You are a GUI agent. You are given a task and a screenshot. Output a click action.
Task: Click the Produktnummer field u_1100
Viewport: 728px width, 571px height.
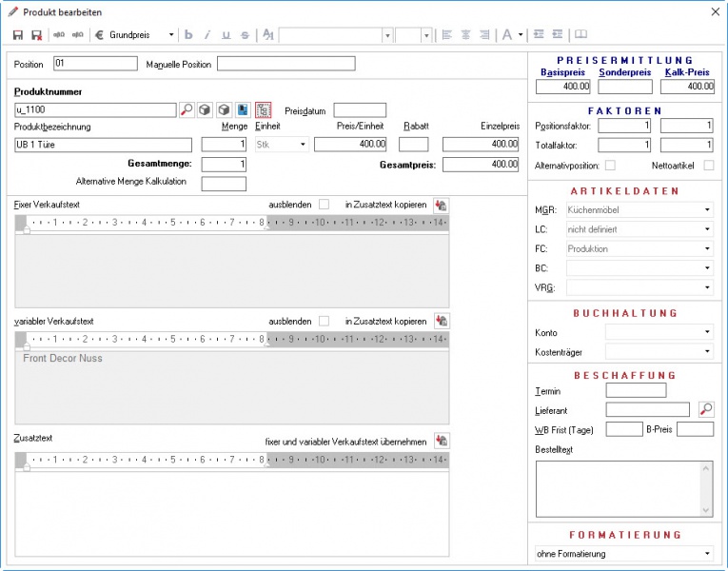pyautogui.click(x=95, y=110)
